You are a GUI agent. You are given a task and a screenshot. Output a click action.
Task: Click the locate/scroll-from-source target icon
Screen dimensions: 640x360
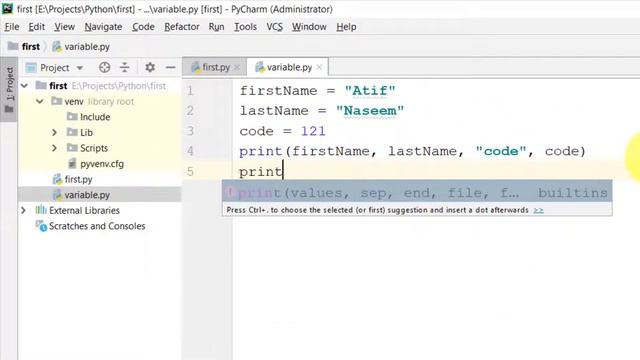104,67
